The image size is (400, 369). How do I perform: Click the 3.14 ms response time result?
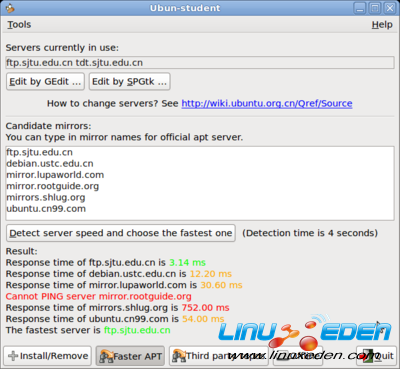pyautogui.click(x=187, y=263)
